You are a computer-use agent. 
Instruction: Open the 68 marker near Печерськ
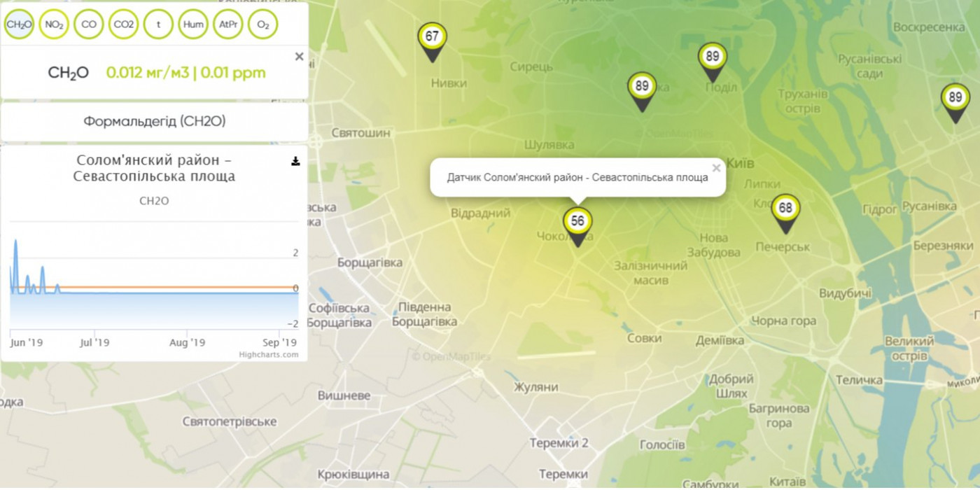click(x=785, y=209)
